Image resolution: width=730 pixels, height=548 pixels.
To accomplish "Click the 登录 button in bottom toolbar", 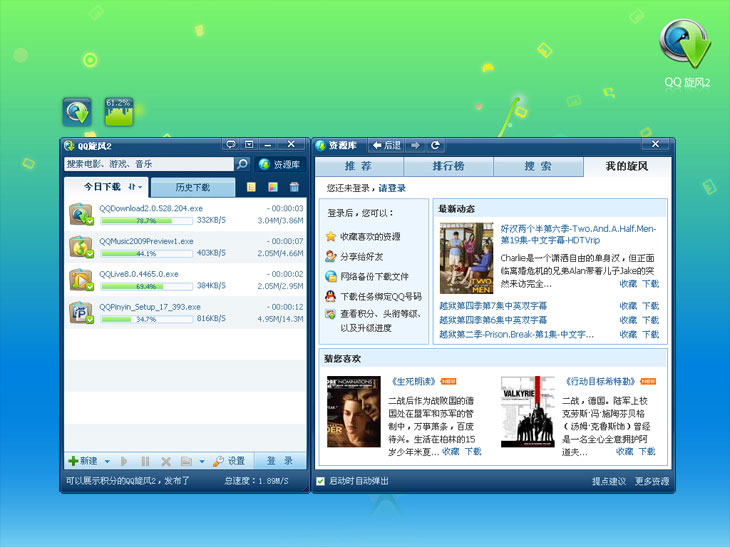I will point(279,461).
